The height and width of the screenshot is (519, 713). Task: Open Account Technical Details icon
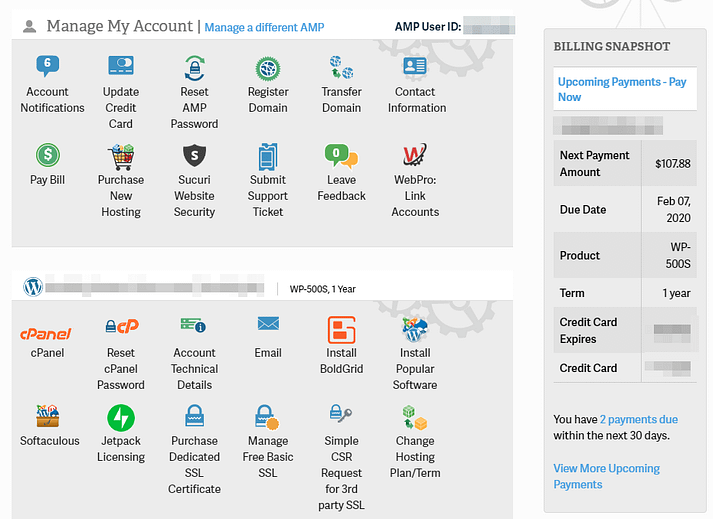[x=193, y=325]
